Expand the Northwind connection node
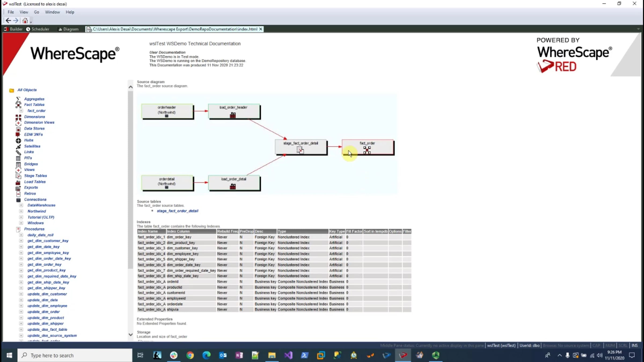This screenshot has width=644, height=362. [21, 211]
